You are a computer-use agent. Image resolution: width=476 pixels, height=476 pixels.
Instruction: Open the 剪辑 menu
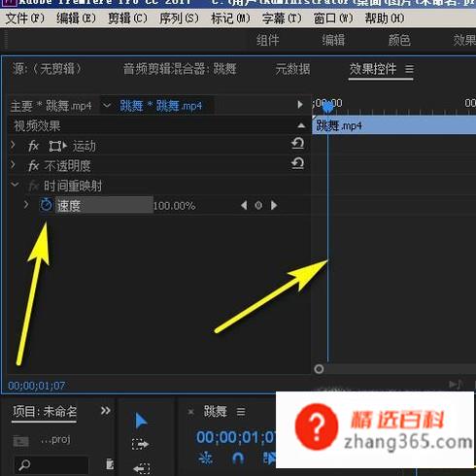pyautogui.click(x=127, y=18)
